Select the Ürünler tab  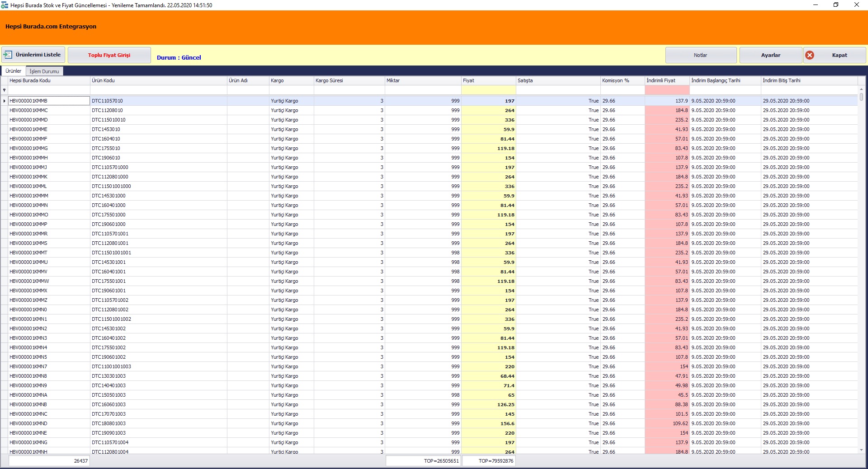pyautogui.click(x=14, y=71)
